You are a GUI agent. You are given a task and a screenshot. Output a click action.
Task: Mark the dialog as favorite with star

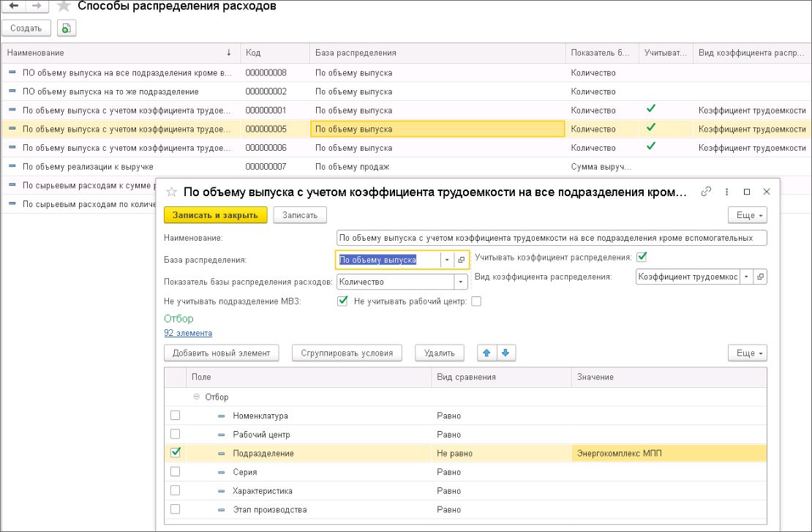(171, 192)
